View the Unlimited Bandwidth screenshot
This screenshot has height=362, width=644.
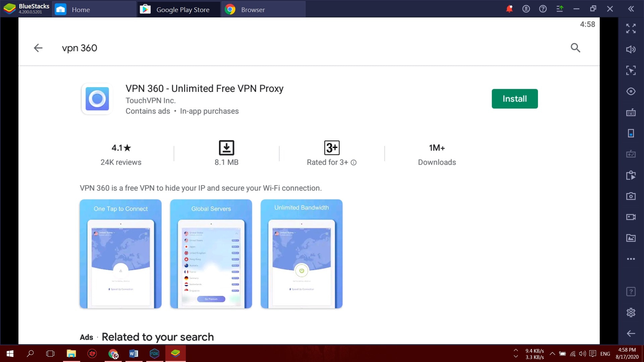tap(302, 254)
